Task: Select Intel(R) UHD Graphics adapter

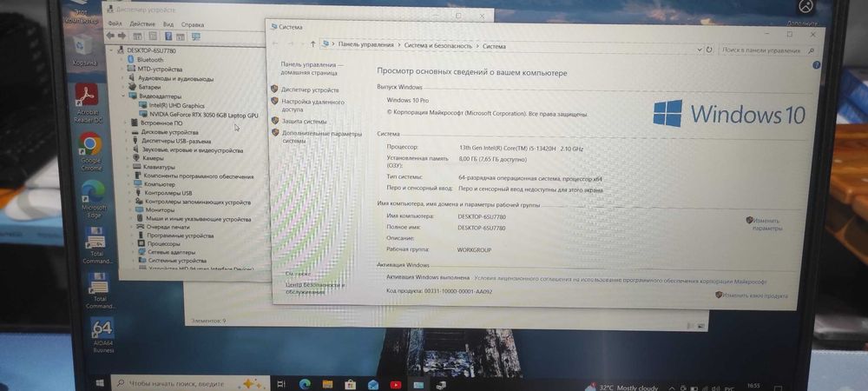Action: (176, 105)
